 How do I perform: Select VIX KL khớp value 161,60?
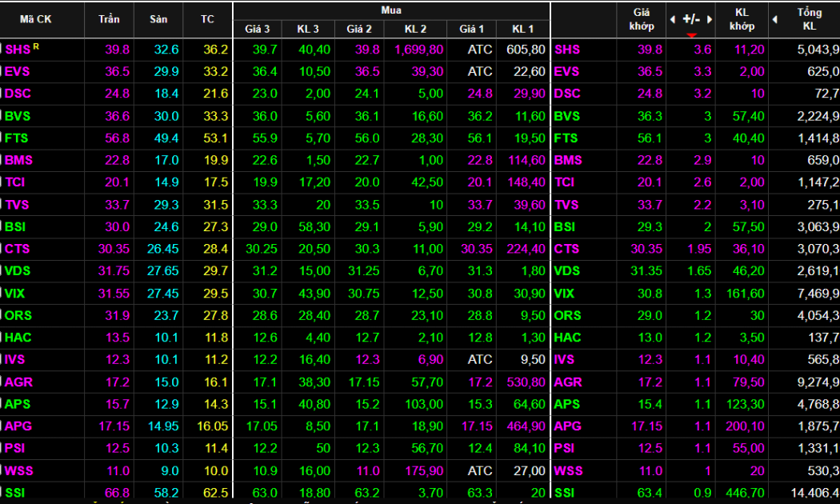[x=745, y=293]
